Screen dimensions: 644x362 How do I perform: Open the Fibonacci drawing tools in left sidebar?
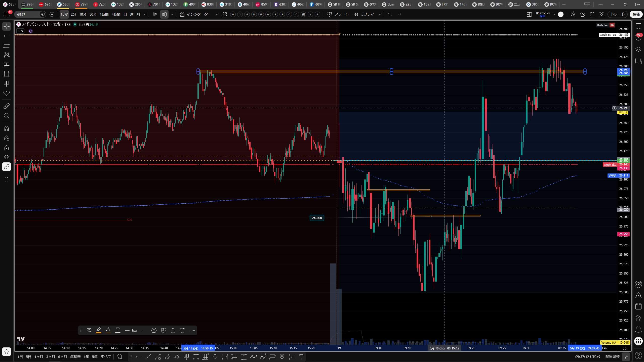coord(7,46)
